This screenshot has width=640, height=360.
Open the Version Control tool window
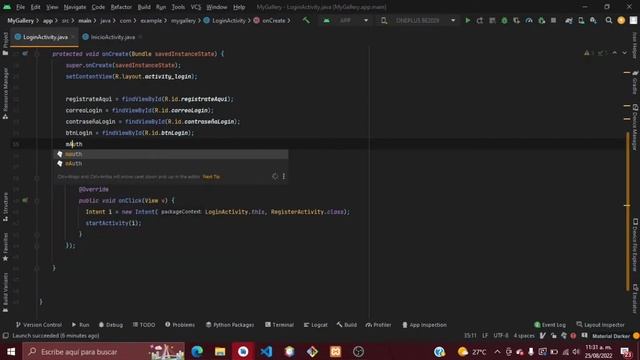39,325
